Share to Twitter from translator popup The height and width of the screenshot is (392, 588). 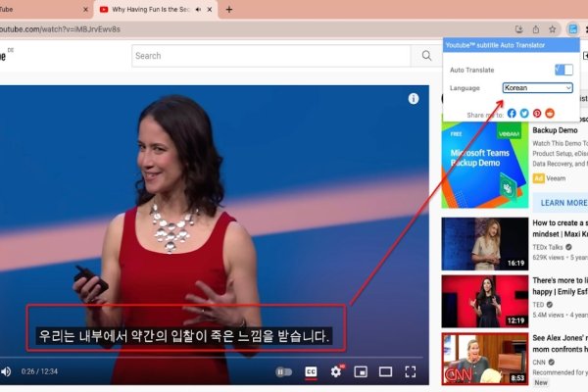524,114
